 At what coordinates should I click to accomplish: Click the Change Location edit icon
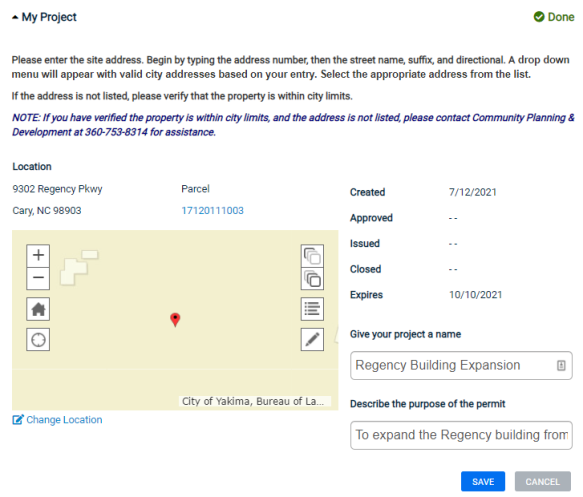(x=18, y=420)
